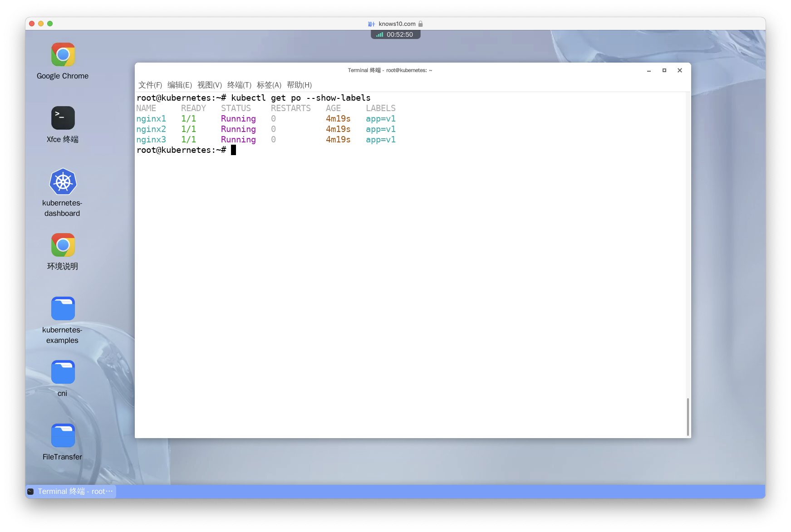Viewport: 791px width, 532px height.
Task: Click the terminal icon in the taskbar
Action: 30,492
